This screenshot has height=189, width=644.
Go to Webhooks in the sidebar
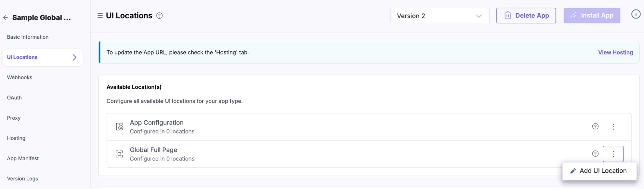[19, 78]
